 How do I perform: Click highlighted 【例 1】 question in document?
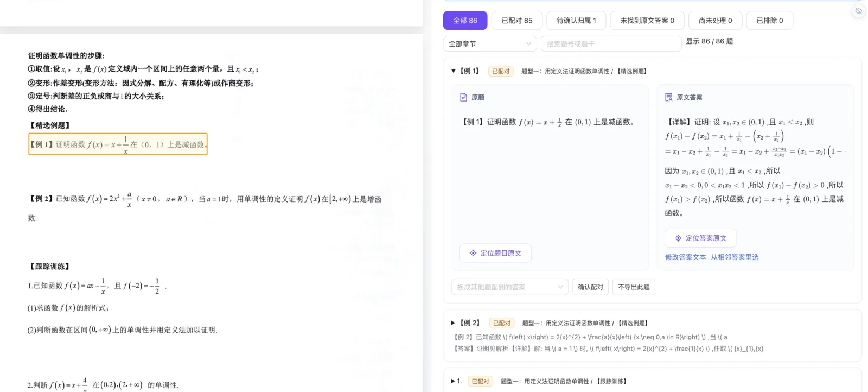(x=118, y=144)
